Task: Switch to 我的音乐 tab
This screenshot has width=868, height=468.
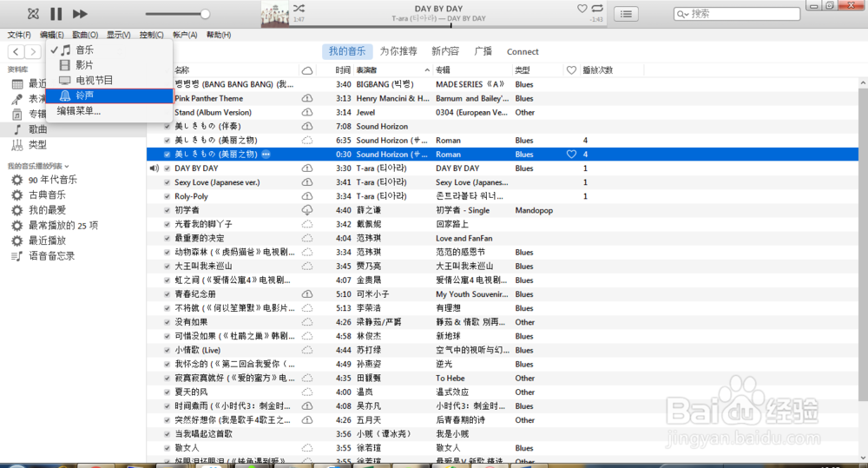Action: pyautogui.click(x=347, y=51)
